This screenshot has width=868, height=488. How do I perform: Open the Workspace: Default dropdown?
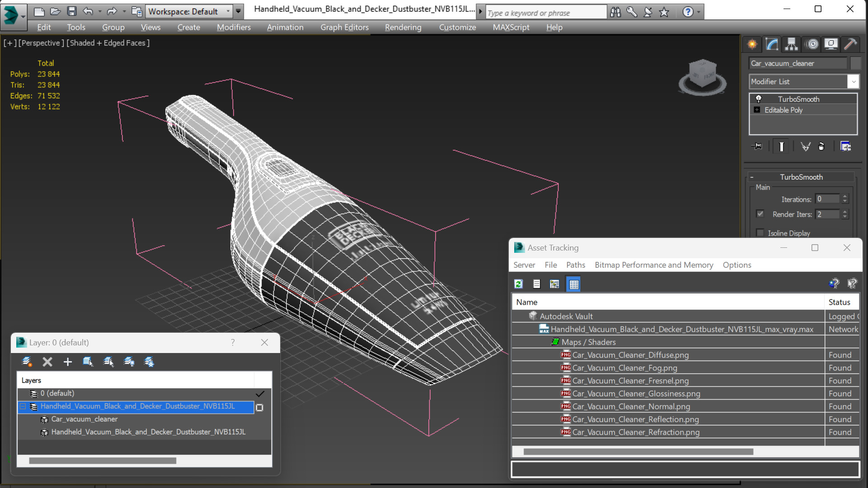[189, 11]
